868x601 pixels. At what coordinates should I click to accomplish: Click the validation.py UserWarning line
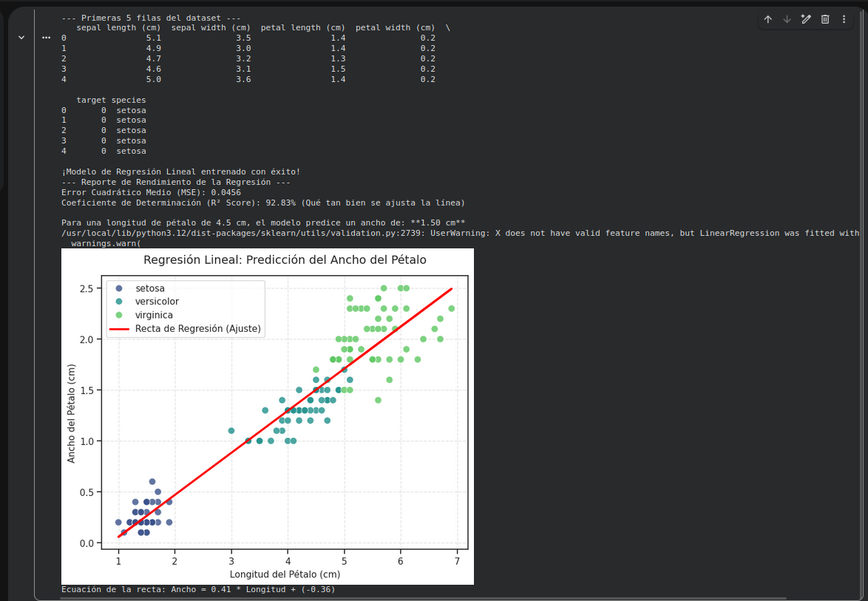(x=460, y=233)
